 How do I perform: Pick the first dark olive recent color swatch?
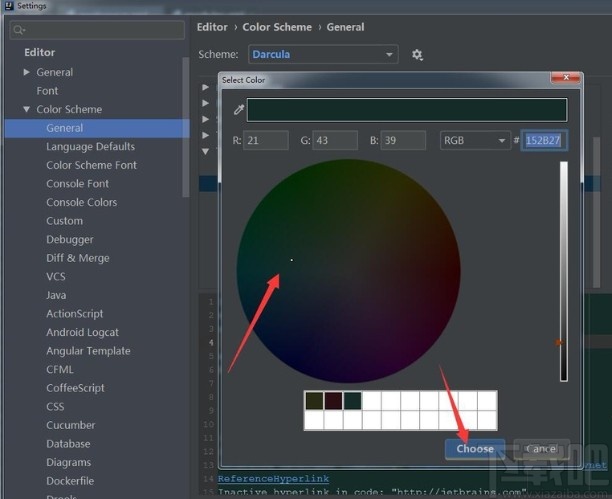[x=313, y=400]
